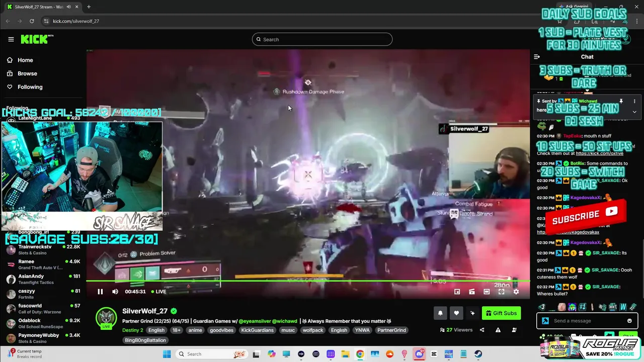644x362 pixels.
Task: Click Gift Subs button
Action: tap(501, 313)
